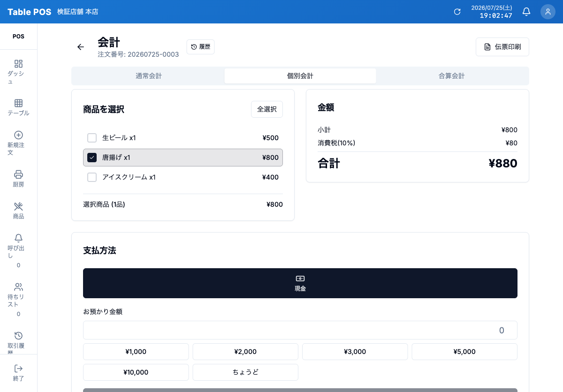Click the 合計 total ¥880 amount
This screenshot has width=563, height=392.
pyautogui.click(x=503, y=163)
